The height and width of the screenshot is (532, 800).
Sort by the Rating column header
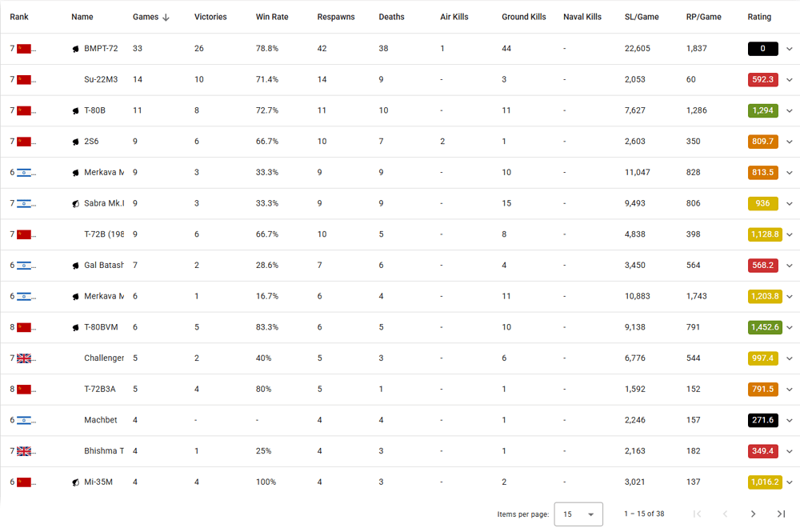[x=759, y=17]
